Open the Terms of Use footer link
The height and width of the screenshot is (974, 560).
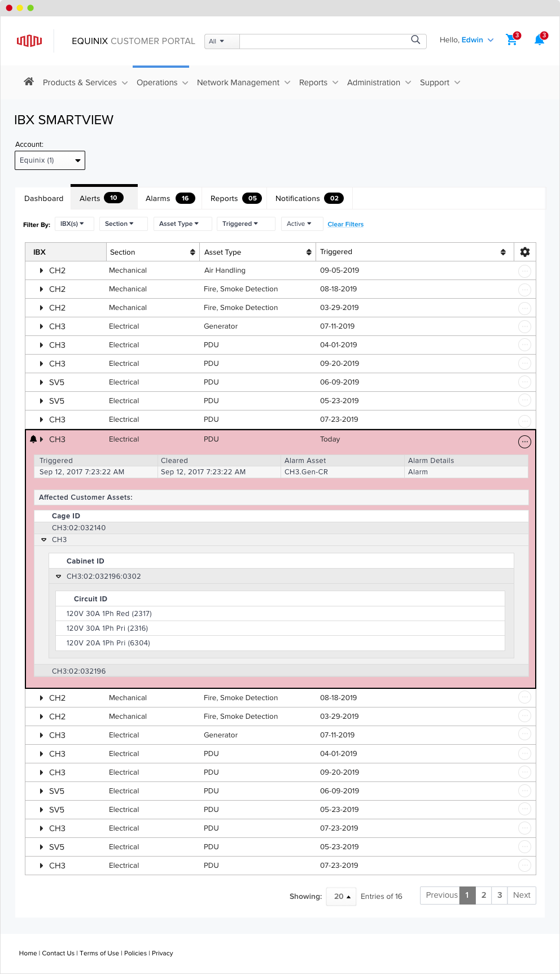tap(99, 953)
